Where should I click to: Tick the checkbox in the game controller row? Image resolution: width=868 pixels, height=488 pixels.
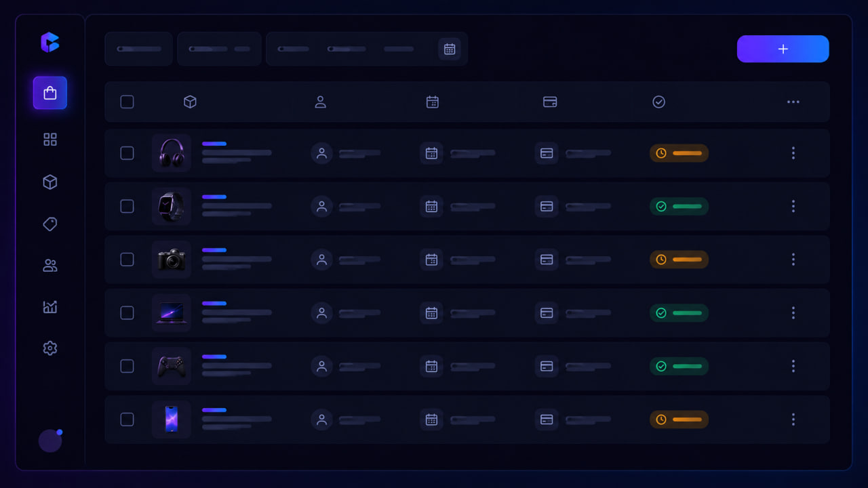(127, 366)
